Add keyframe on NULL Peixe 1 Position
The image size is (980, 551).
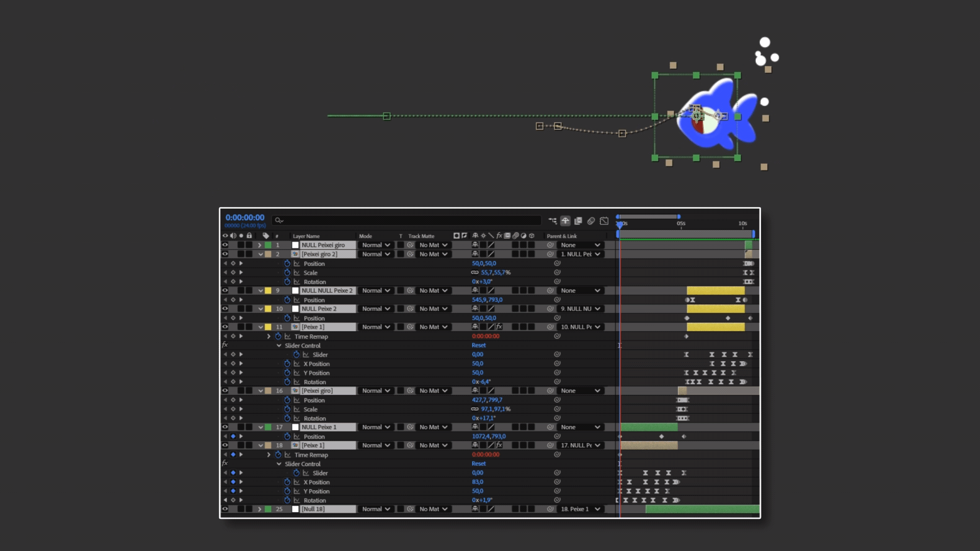click(233, 436)
